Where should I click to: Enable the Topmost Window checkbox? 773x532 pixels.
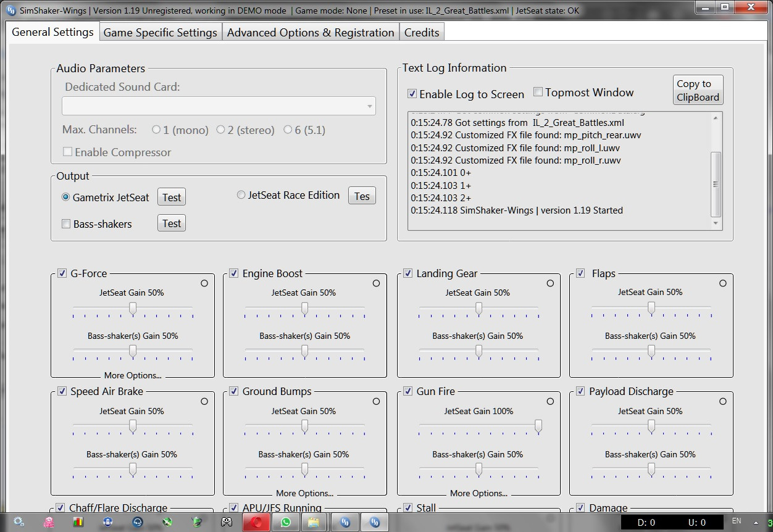[x=538, y=92]
